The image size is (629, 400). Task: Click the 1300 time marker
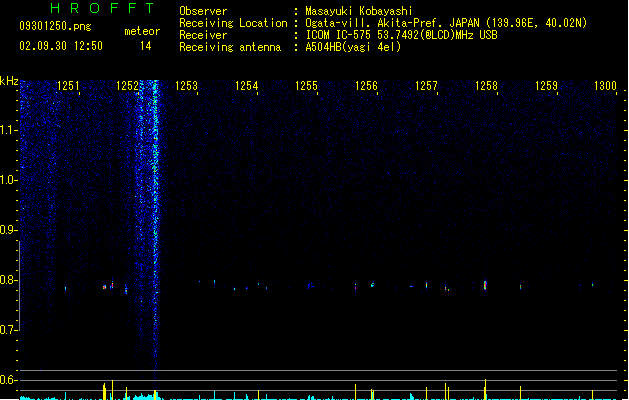tap(605, 86)
